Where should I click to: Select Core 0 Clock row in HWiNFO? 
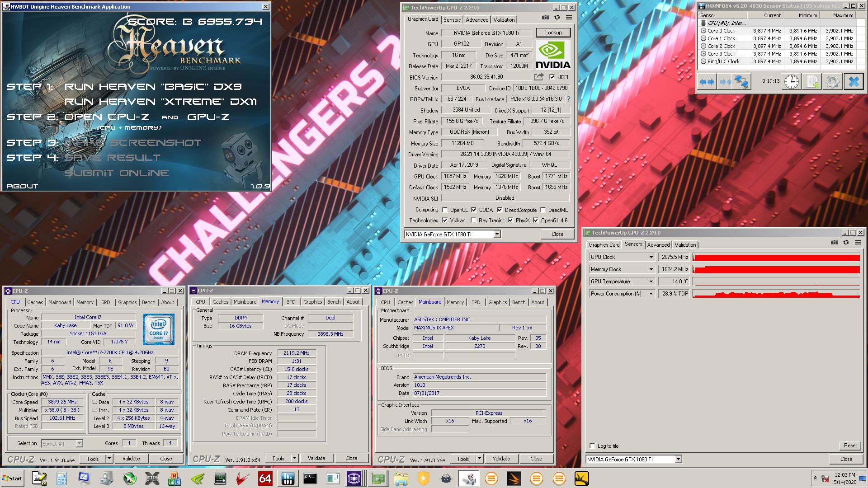[x=777, y=31]
